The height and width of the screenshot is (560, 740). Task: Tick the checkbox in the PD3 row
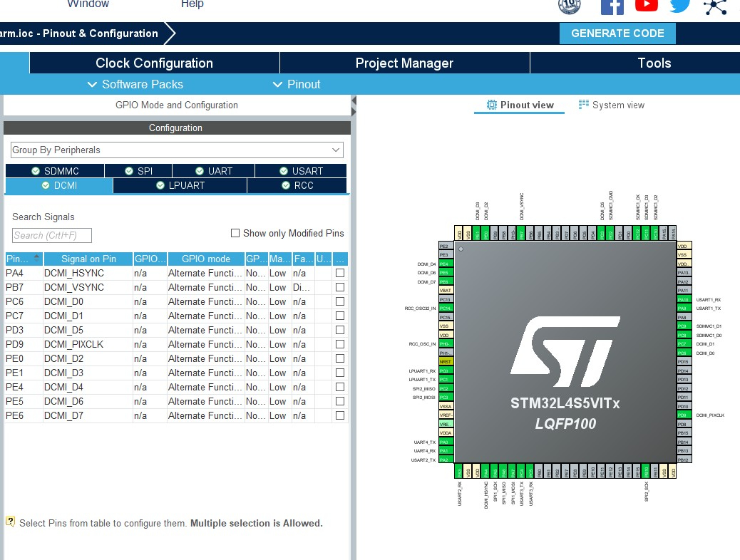click(x=340, y=331)
